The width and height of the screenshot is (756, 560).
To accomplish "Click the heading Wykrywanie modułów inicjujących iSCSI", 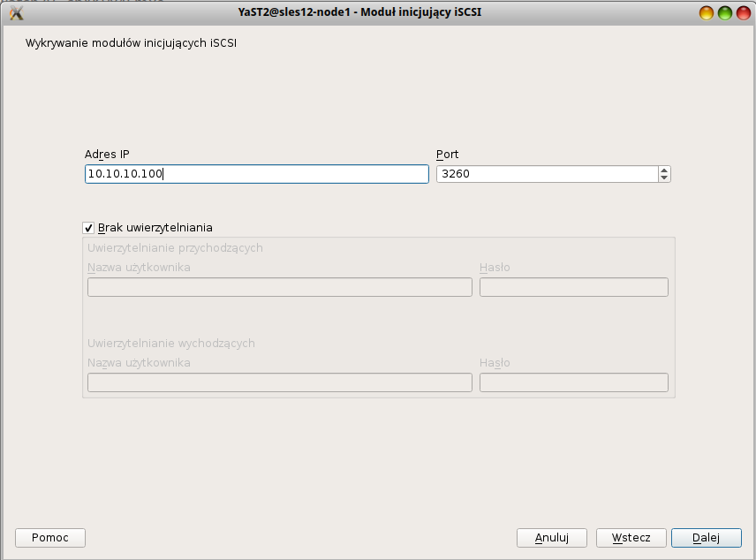I will coord(131,43).
